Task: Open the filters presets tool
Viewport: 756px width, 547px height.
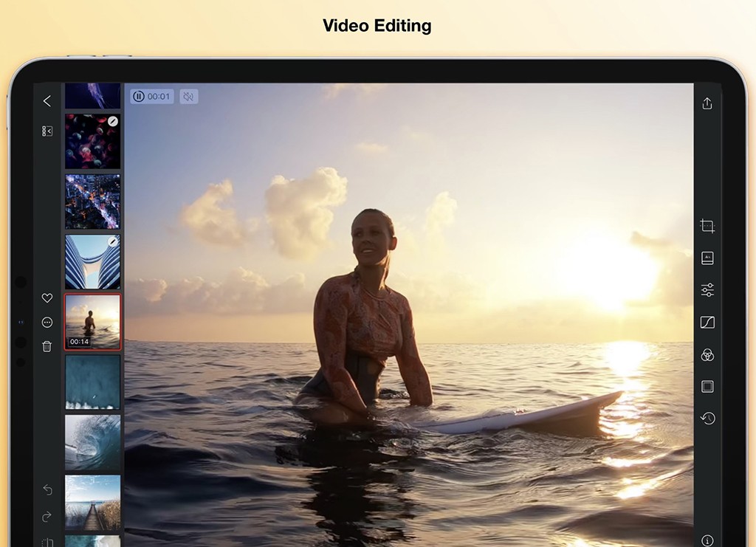Action: pyautogui.click(x=707, y=258)
